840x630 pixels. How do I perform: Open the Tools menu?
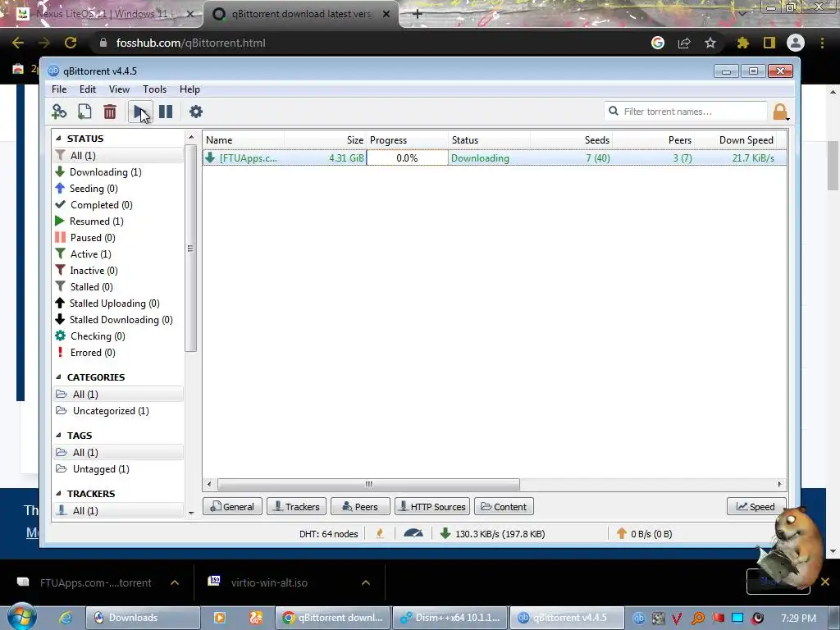[x=154, y=89]
